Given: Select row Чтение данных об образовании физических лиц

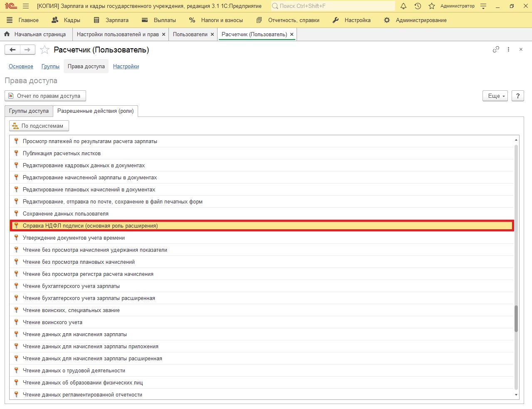Looking at the screenshot, I should [x=262, y=382].
